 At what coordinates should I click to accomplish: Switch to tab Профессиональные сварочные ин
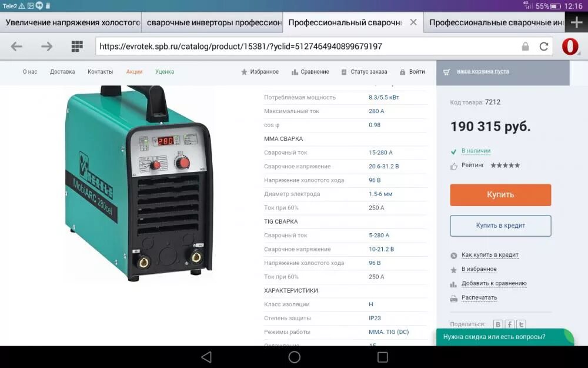[x=495, y=22]
